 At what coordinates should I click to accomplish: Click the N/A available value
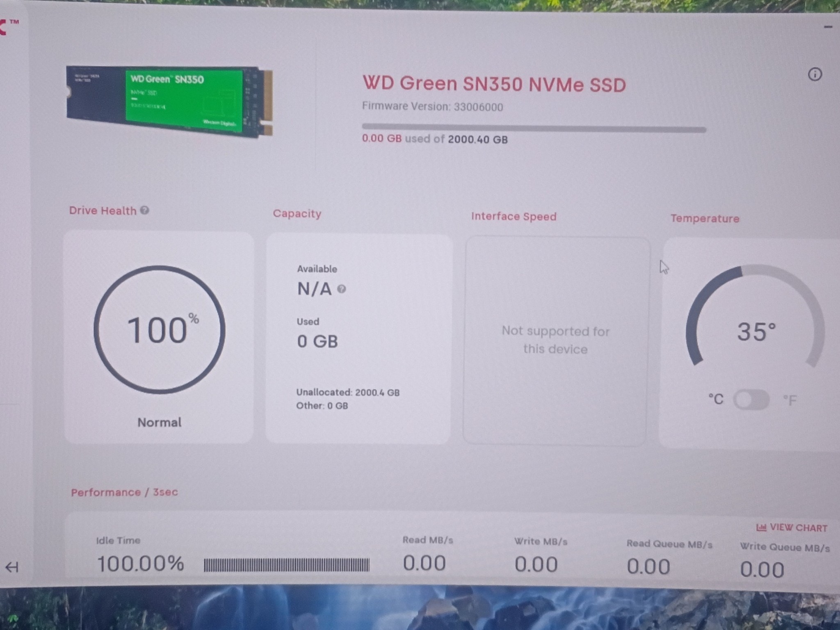point(315,289)
